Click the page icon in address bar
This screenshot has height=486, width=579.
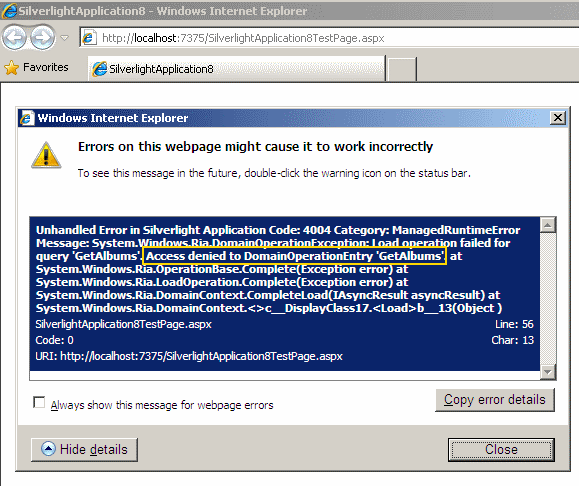89,38
